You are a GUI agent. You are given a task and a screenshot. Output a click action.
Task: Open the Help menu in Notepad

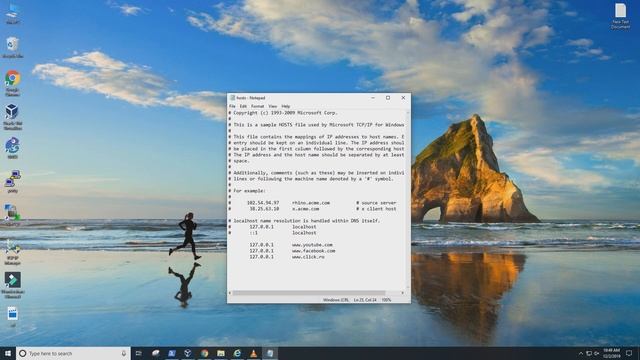(x=286, y=106)
